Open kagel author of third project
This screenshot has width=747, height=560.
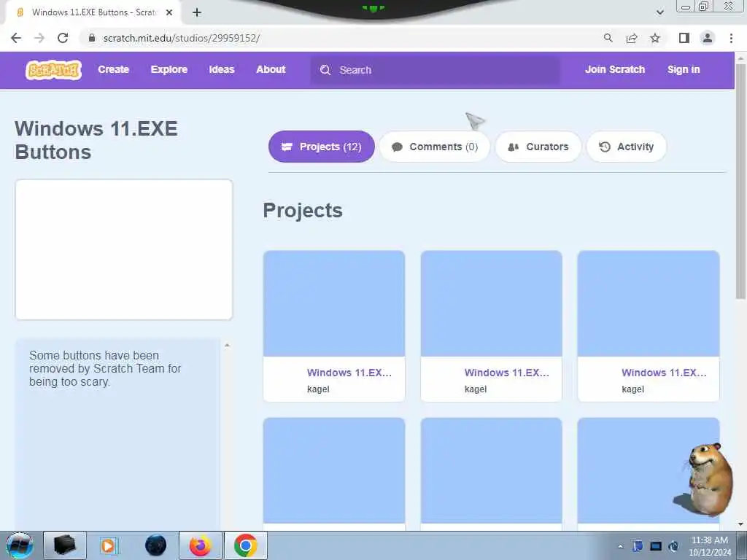[632, 389]
